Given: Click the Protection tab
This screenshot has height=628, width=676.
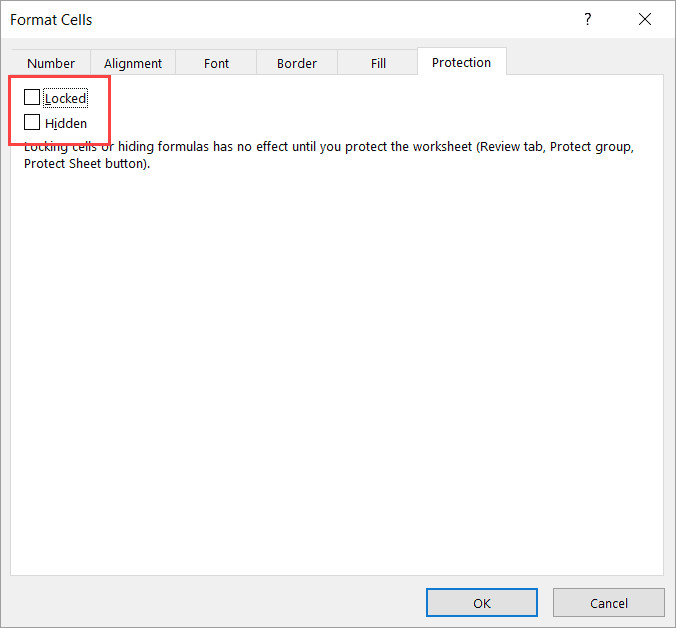Looking at the screenshot, I should tap(461, 62).
